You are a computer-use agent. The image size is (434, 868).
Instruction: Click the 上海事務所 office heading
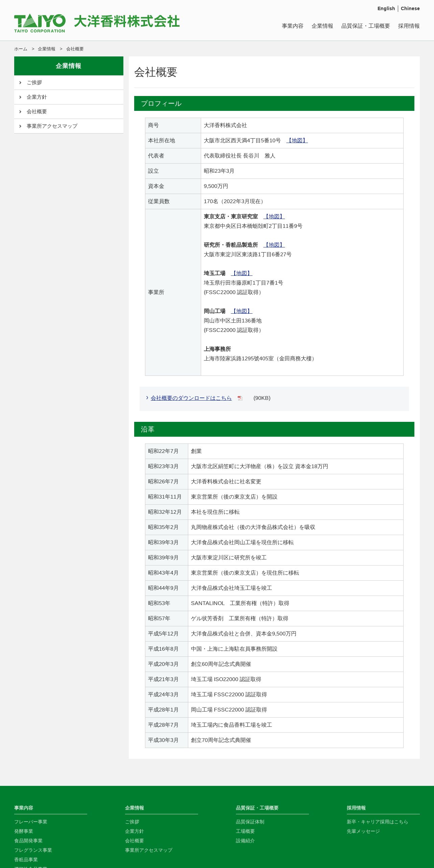point(217,349)
